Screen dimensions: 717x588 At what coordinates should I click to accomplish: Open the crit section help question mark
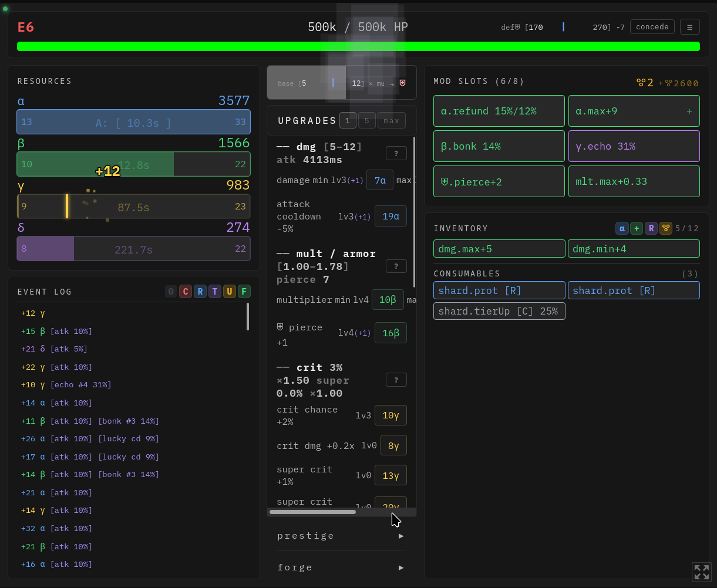(396, 380)
